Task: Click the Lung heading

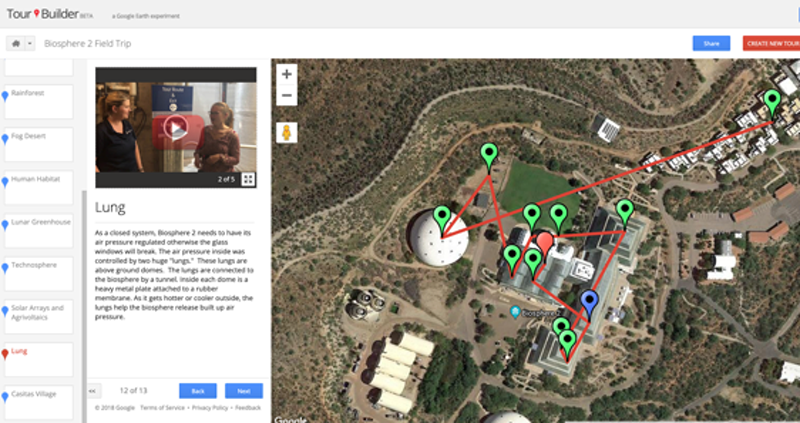Action: 110,207
